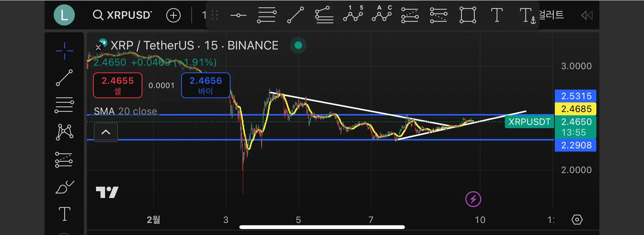Click the XRP / TetherUS chart title
Image resolution: width=644 pixels, height=235 pixels.
click(x=195, y=45)
